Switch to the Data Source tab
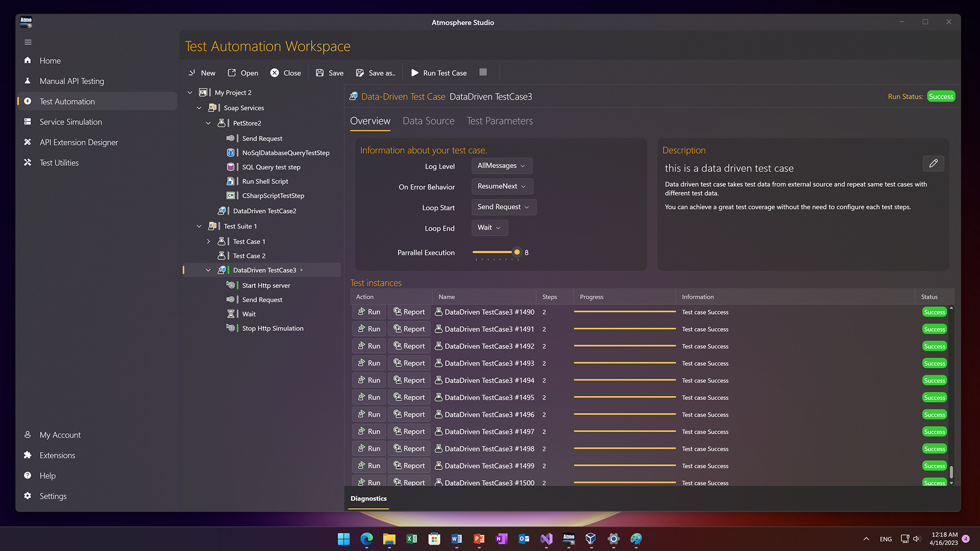The width and height of the screenshot is (980, 551). tap(428, 121)
